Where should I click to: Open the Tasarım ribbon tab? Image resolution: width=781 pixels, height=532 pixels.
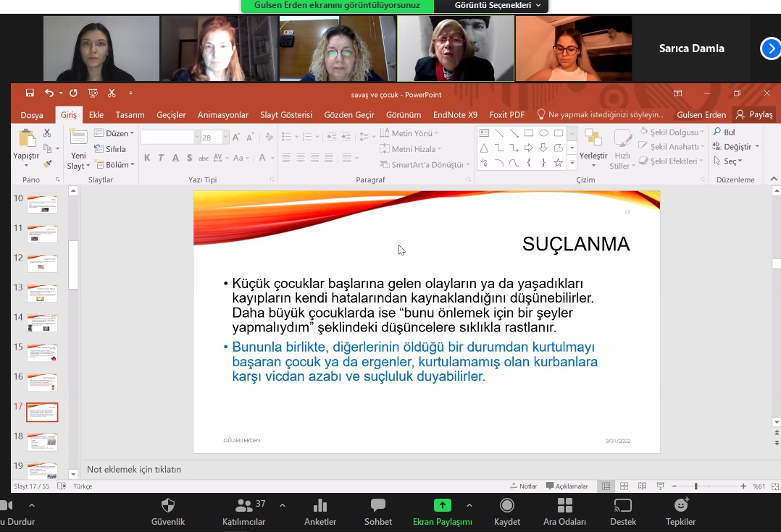click(x=130, y=114)
